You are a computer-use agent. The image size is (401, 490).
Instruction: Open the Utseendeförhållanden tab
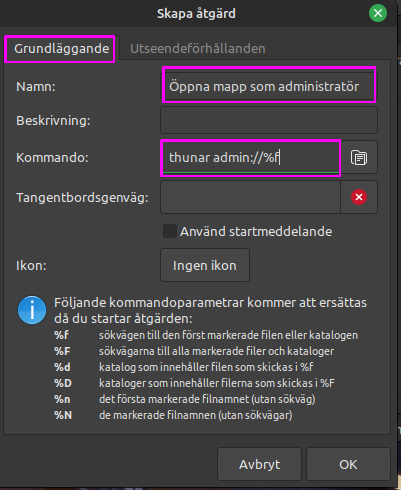[198, 49]
